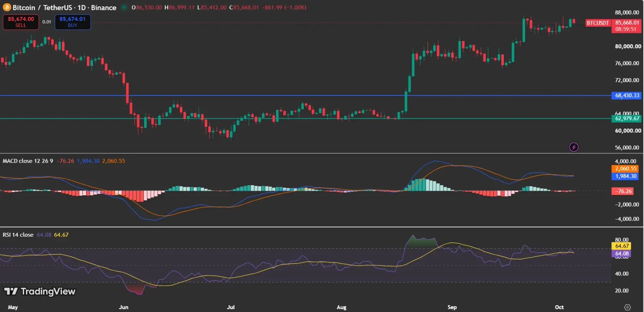Select the MACD close 12 26 9 legend
Screen dimensions: 644x312
click(x=28, y=161)
